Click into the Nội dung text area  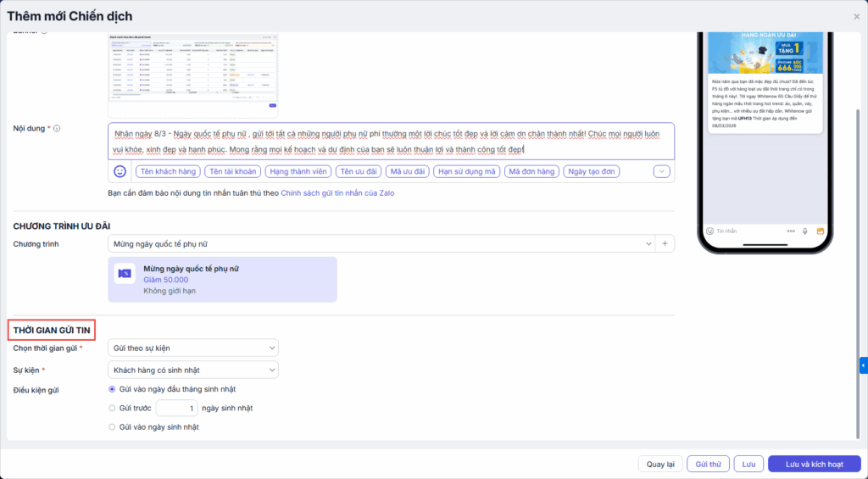(x=391, y=142)
